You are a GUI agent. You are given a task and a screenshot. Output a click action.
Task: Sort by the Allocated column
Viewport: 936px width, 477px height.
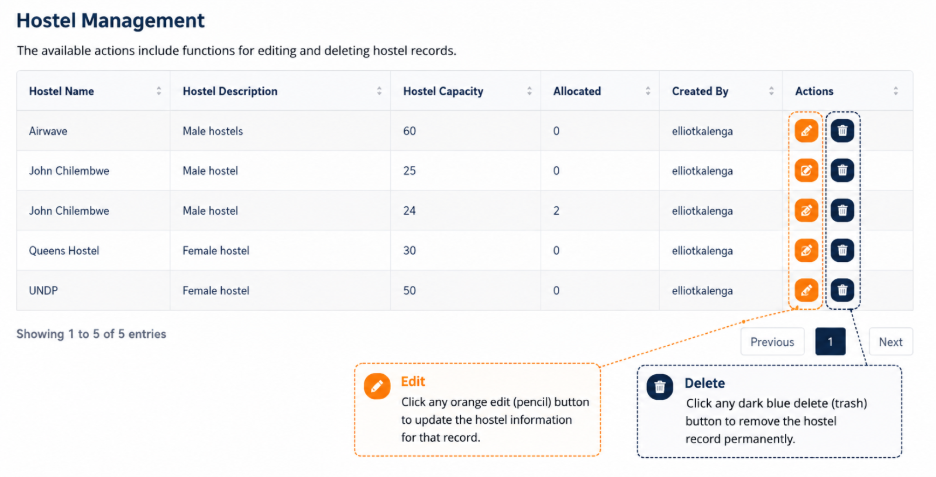click(x=648, y=91)
